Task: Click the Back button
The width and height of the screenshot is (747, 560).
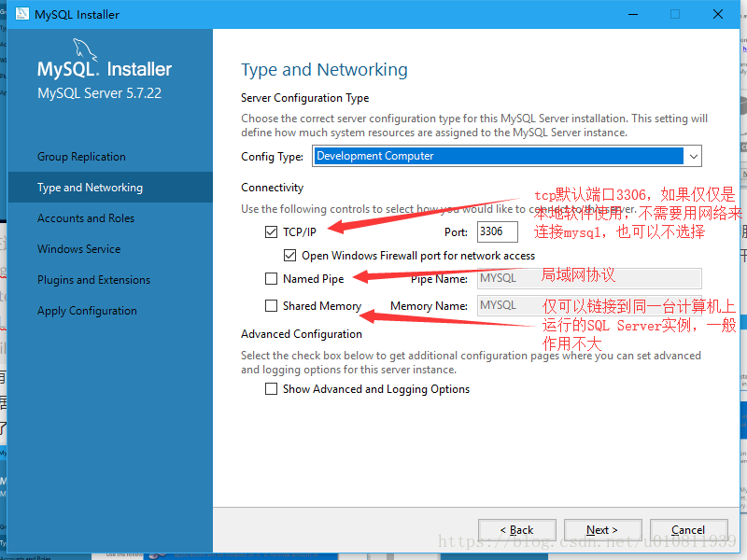Action: pos(517,530)
